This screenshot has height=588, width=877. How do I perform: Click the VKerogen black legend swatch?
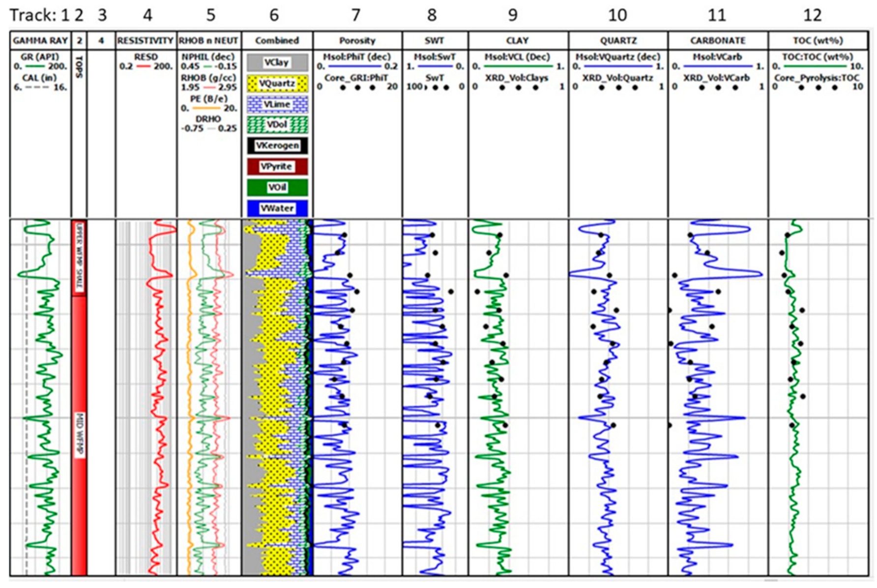[277, 146]
